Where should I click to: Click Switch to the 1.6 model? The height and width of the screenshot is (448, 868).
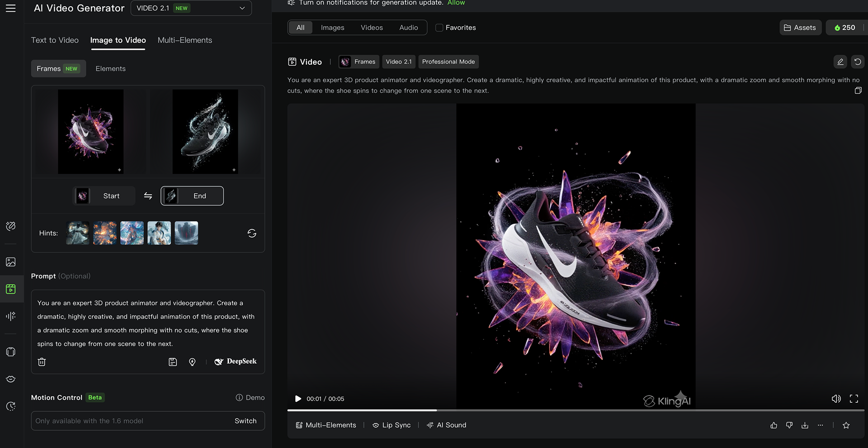tap(245, 421)
